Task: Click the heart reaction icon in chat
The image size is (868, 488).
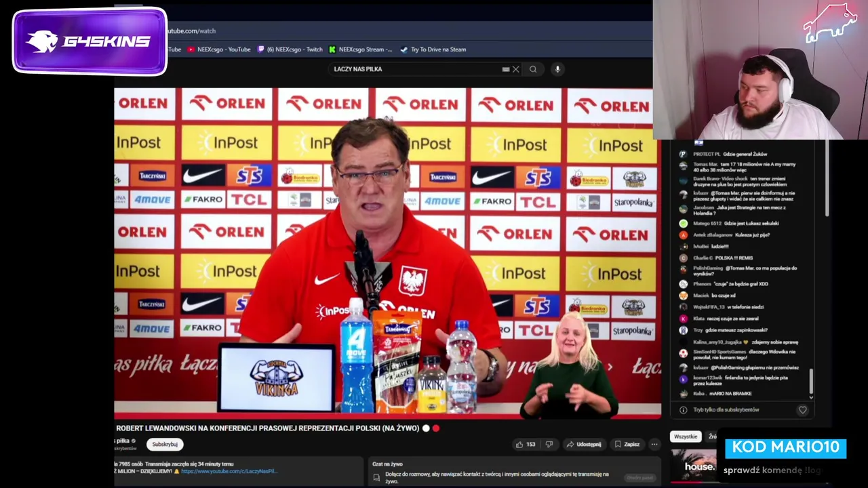Action: coord(803,410)
